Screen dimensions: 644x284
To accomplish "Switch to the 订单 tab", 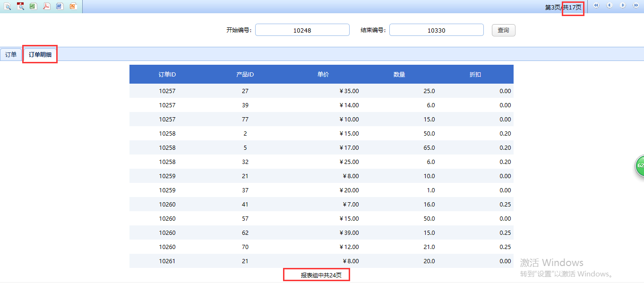I will (11, 55).
